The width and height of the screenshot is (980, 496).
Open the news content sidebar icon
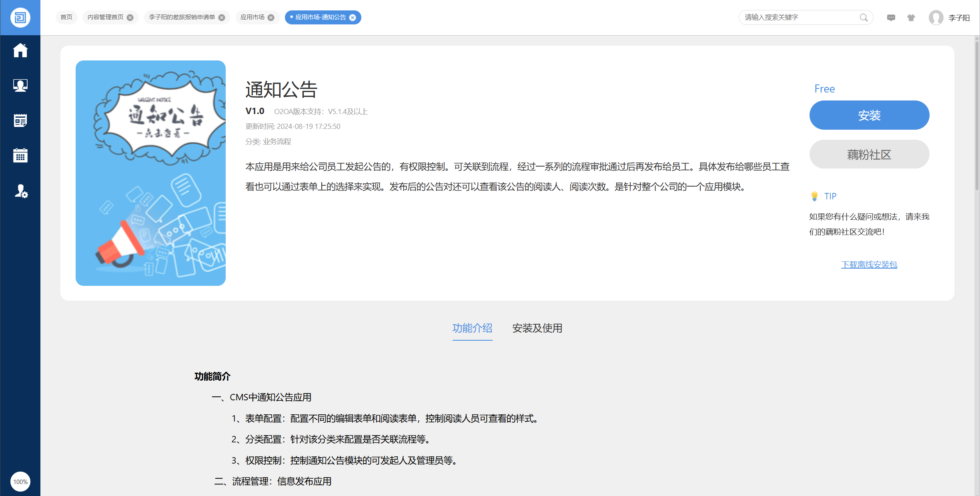[20, 120]
